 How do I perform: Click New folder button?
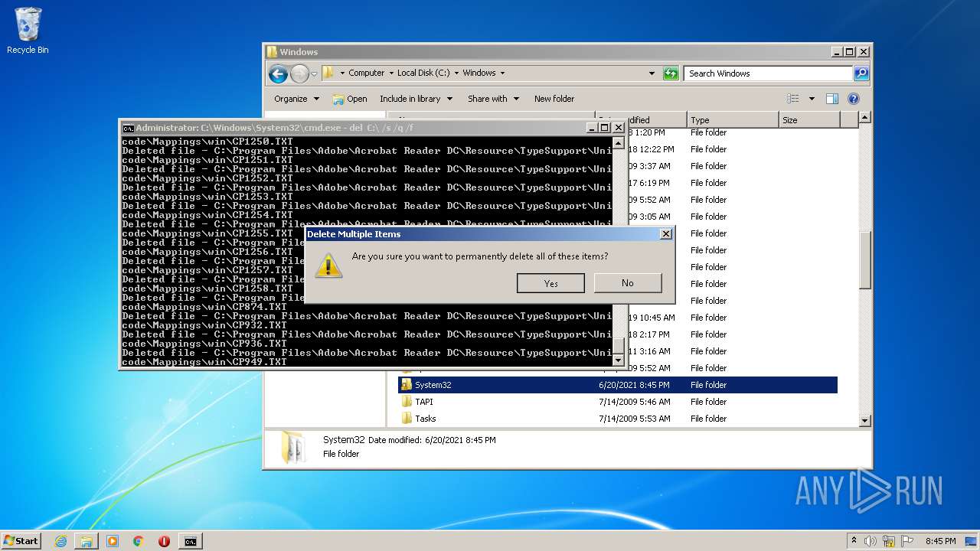(x=554, y=99)
